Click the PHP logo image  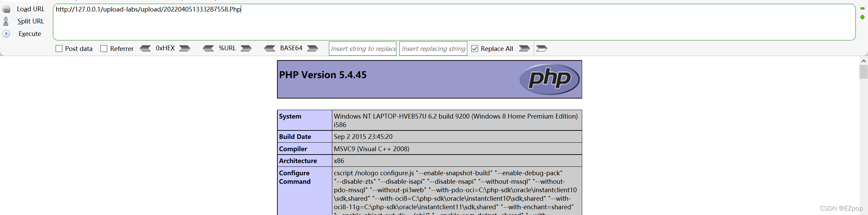point(549,79)
